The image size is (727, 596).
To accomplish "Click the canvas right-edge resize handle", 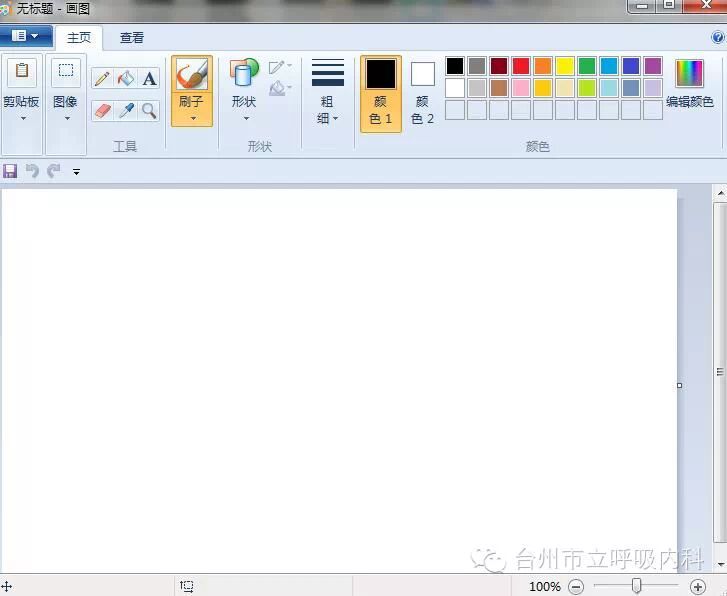I will (x=680, y=385).
